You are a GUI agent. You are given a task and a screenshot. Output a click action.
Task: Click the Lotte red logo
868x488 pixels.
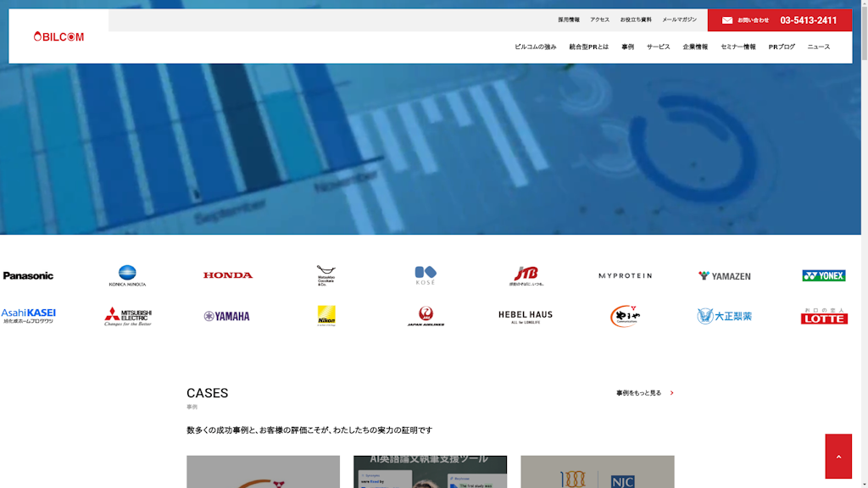[823, 316]
